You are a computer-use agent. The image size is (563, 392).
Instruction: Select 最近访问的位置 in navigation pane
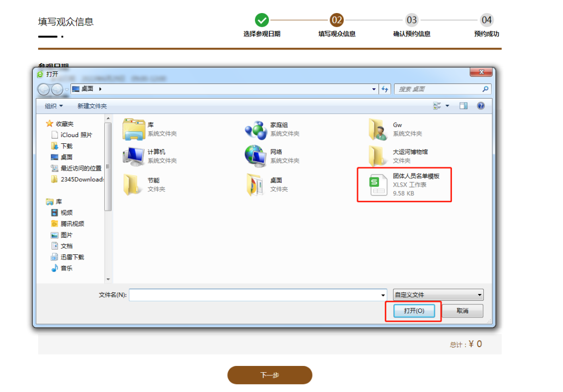76,168
